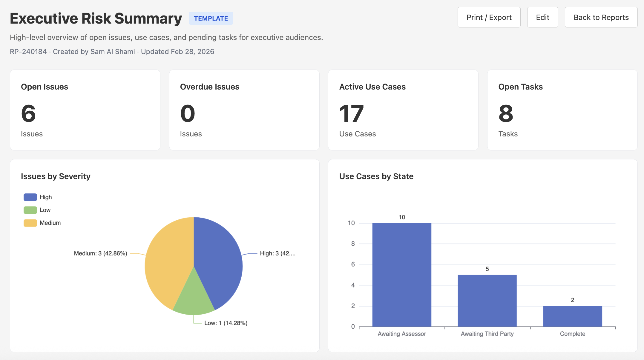The image size is (644, 360).
Task: Click the Medium: 3 (42.86%) pie label
Action: click(100, 253)
